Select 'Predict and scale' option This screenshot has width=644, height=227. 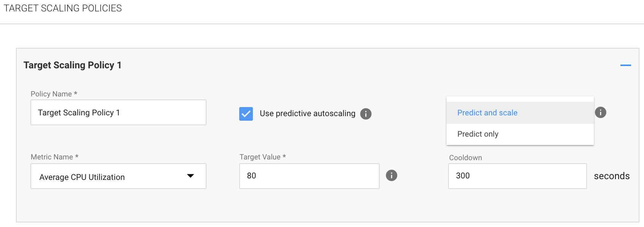click(487, 113)
